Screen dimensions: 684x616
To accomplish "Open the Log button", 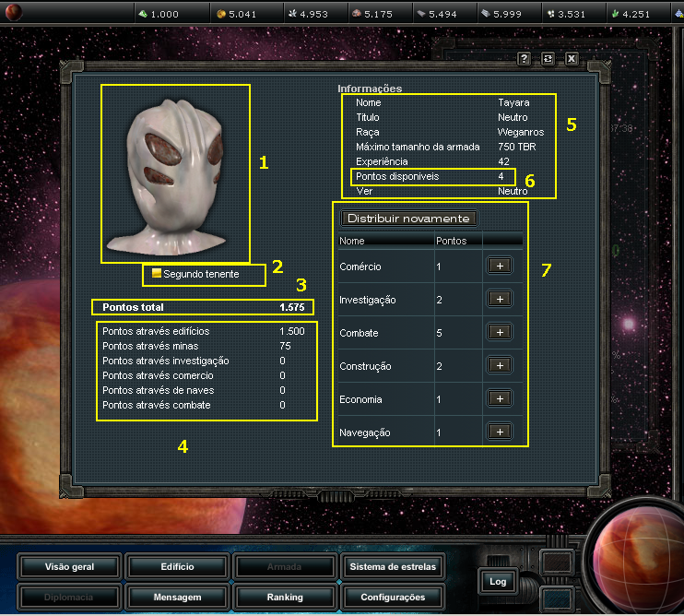I will pyautogui.click(x=498, y=581).
